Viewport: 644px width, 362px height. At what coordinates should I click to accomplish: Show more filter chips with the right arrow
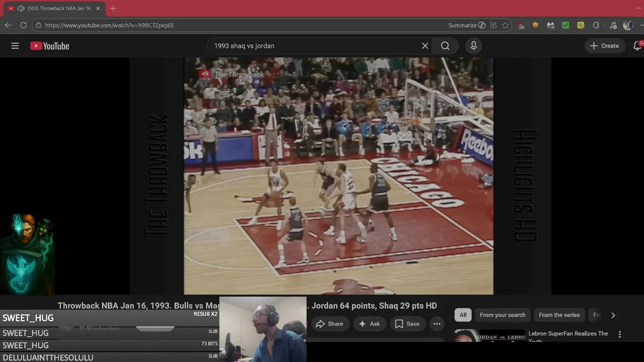click(x=613, y=315)
